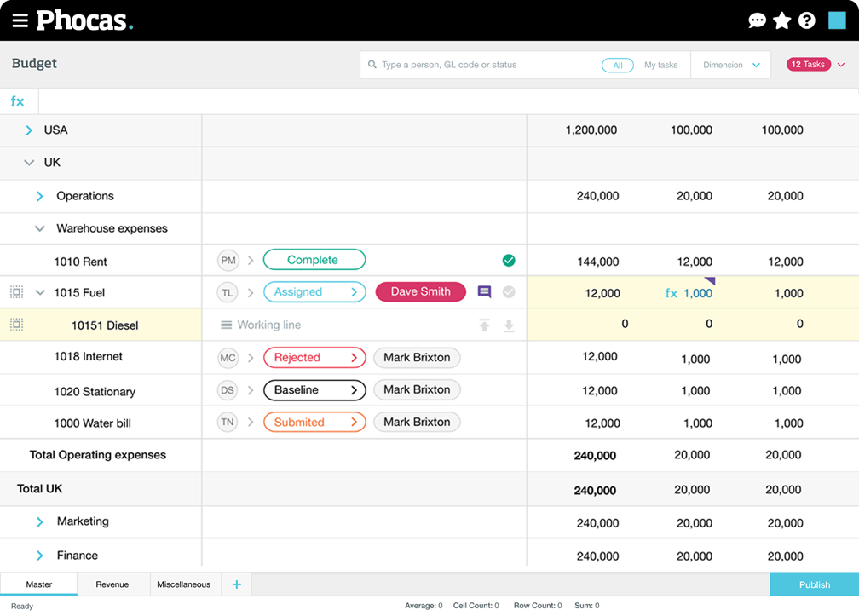Switch to the Miscellaneous tab
The height and width of the screenshot is (616, 859).
coord(183,584)
